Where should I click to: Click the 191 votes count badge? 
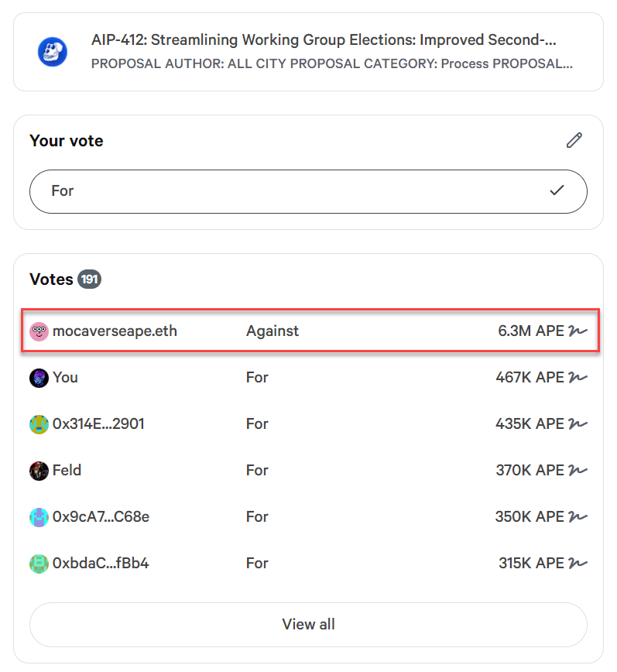pos(89,279)
